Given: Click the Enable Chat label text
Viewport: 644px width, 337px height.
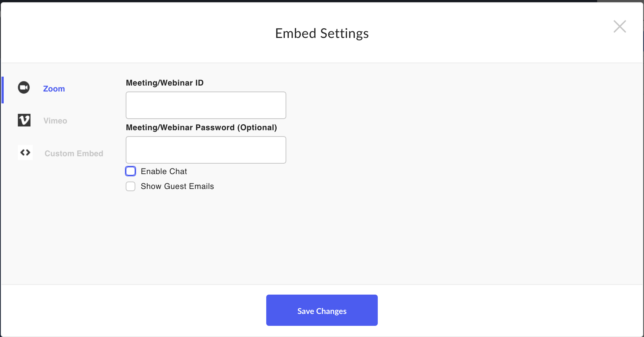Looking at the screenshot, I should (x=164, y=171).
